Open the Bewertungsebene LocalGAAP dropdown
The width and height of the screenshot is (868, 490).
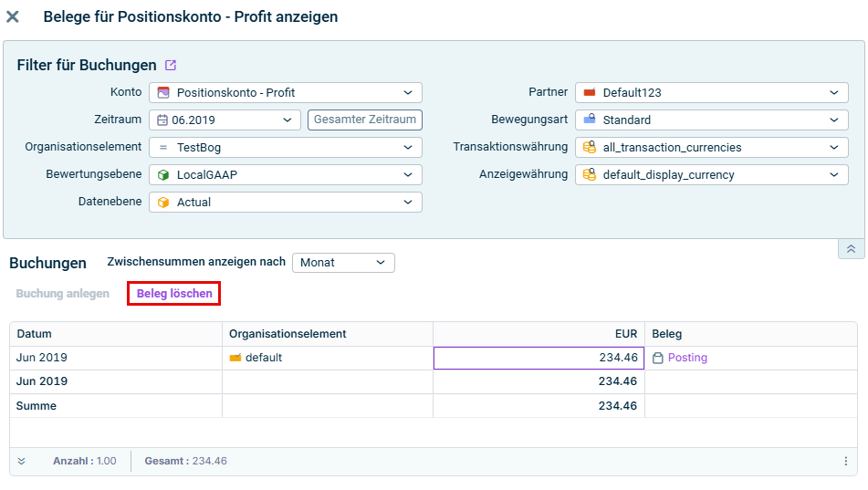click(x=407, y=175)
